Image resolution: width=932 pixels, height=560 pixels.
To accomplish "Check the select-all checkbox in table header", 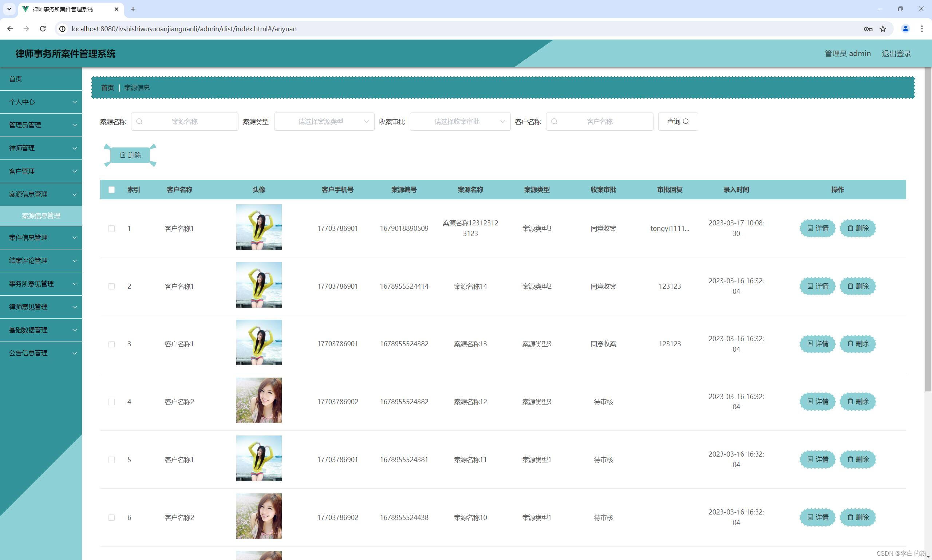I will 111,190.
